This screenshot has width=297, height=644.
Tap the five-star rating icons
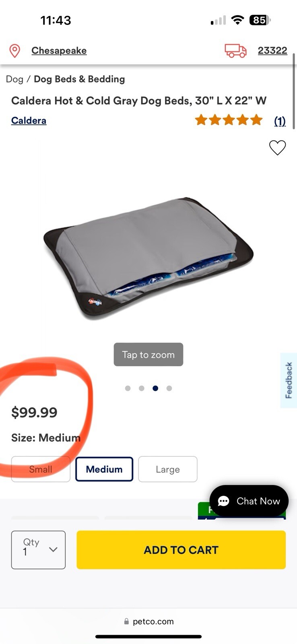[229, 120]
